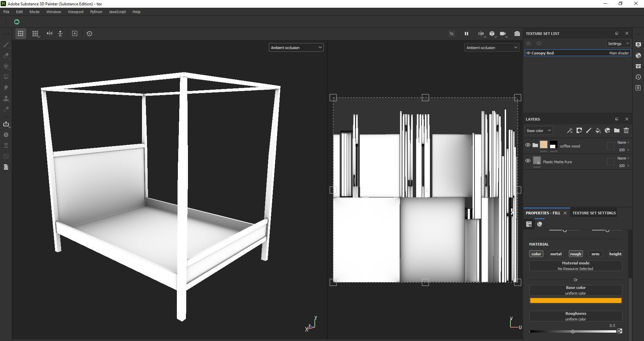The height and width of the screenshot is (341, 644).
Task: Open display settings in right sidebar
Action: point(638,45)
